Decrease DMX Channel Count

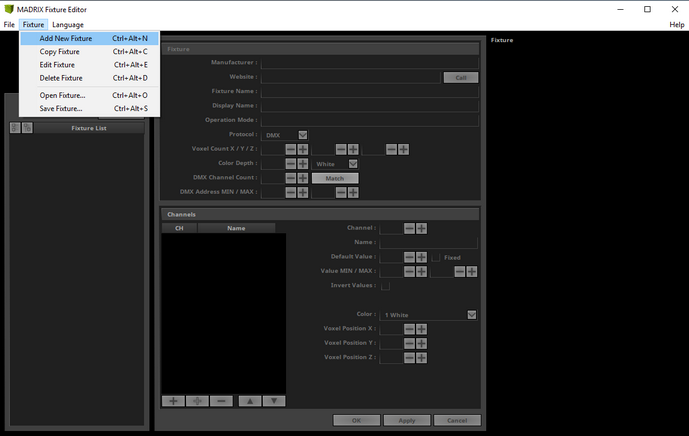[x=290, y=178]
